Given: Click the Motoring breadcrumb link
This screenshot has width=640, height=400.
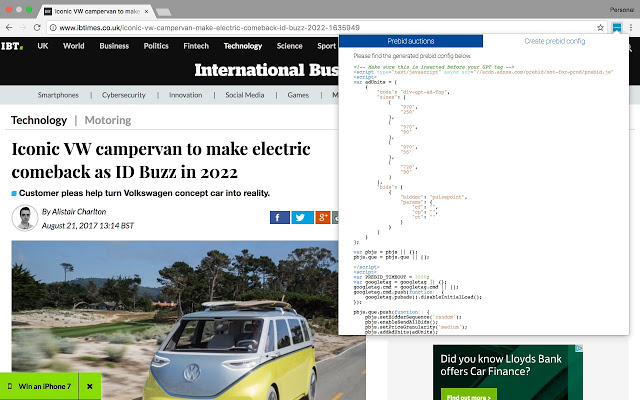Looking at the screenshot, I should (107, 120).
